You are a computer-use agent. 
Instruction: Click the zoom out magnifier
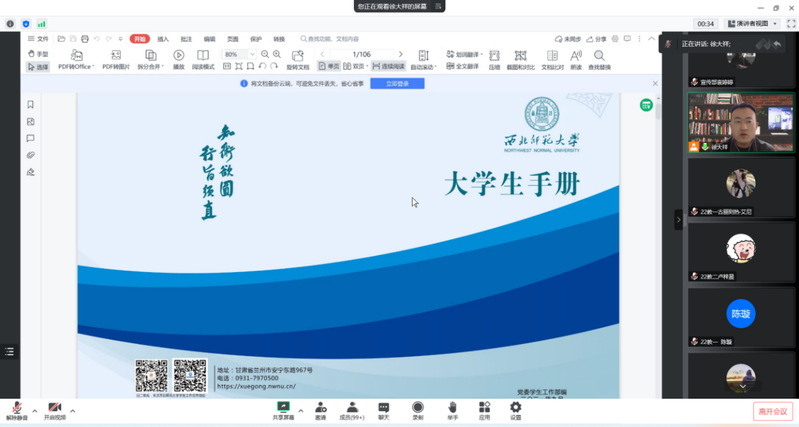coord(265,54)
